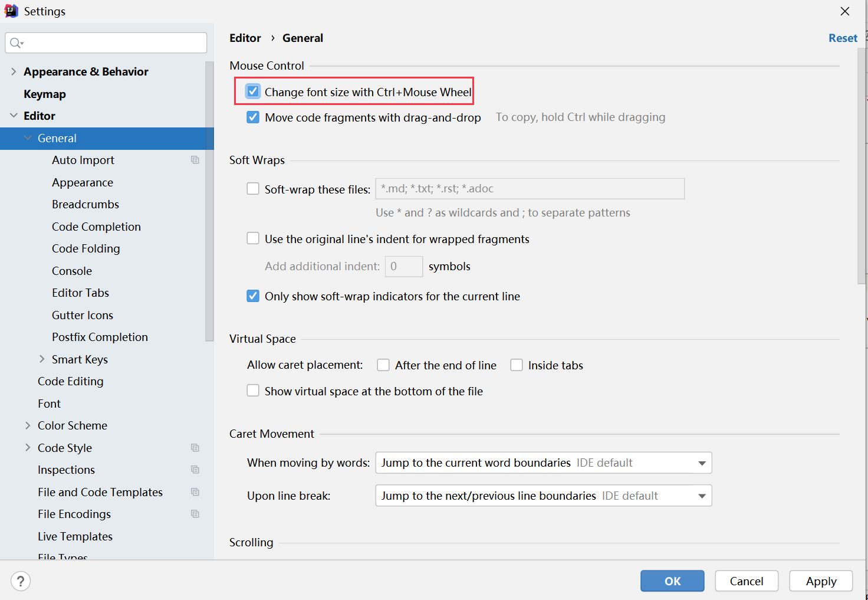Expand Appearance & Behavior section
Viewport: 868px width, 600px height.
14,71
